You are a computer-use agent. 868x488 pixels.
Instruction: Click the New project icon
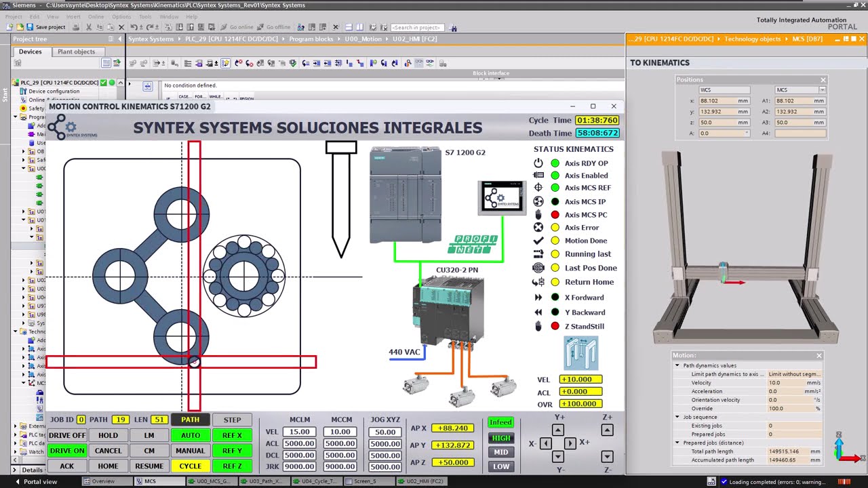click(x=9, y=27)
